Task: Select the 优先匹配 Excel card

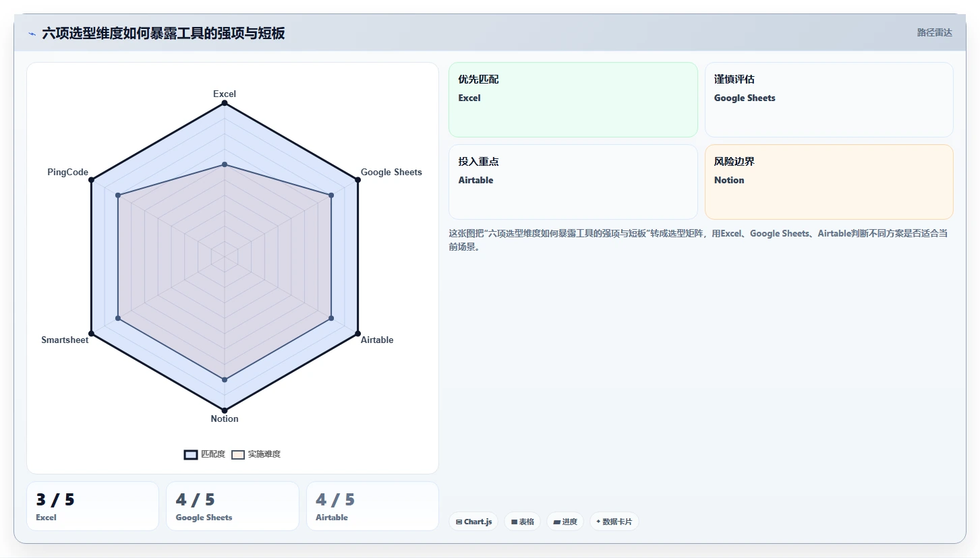Action: tap(573, 100)
